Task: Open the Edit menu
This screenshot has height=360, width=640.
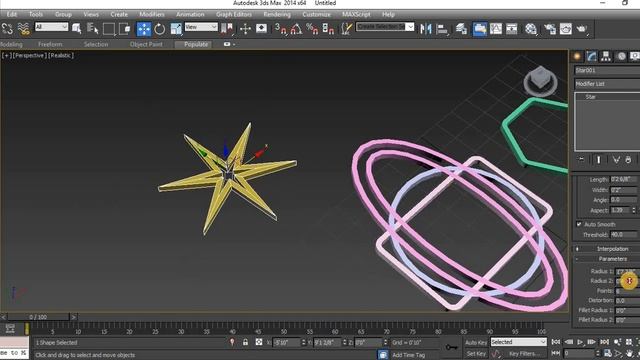Action: coord(12,14)
